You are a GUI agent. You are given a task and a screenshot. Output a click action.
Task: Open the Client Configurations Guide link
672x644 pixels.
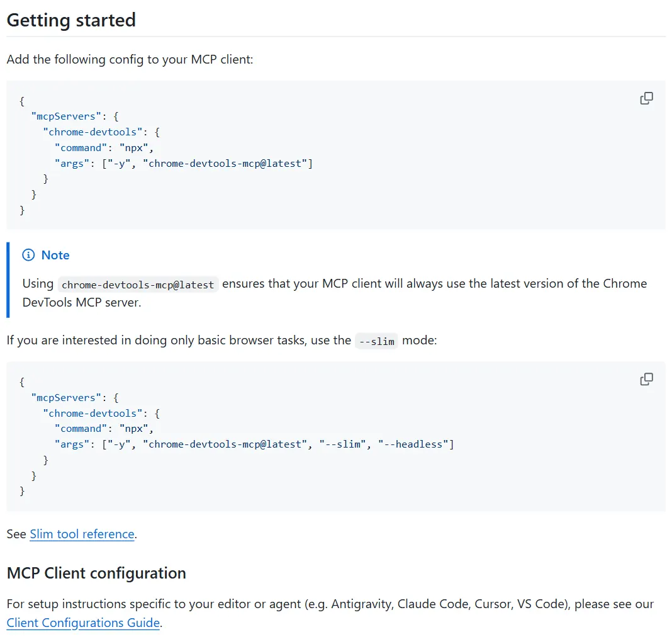pos(83,623)
